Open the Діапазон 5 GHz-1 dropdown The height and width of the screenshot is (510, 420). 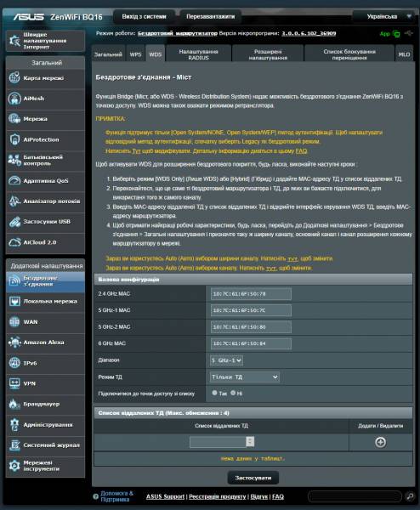click(x=226, y=360)
